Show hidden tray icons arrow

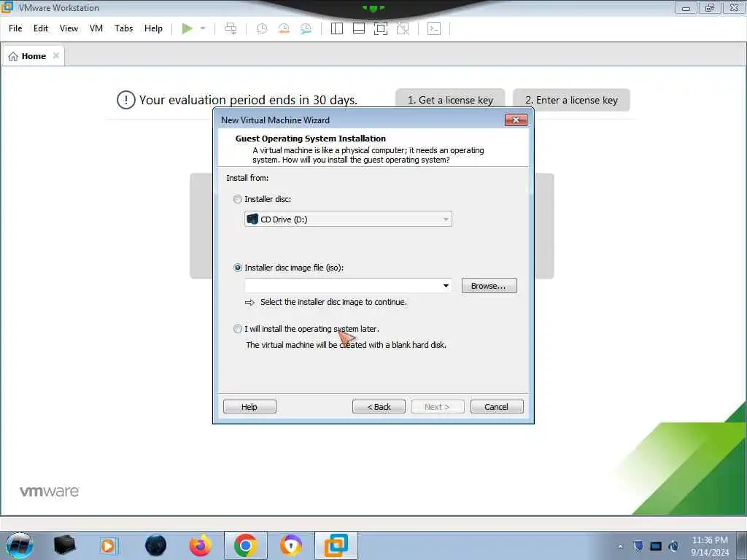[x=620, y=546]
